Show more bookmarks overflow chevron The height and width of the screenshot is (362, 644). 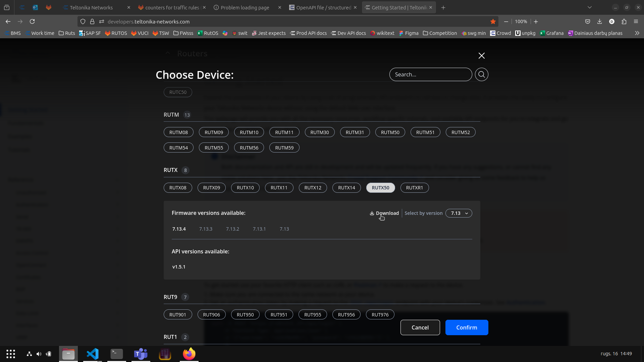637,33
